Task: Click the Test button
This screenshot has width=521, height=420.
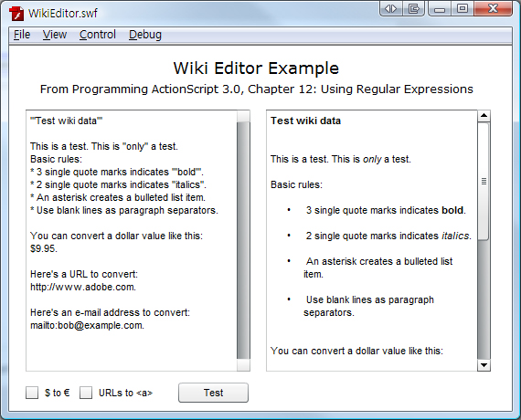Action: pos(213,393)
